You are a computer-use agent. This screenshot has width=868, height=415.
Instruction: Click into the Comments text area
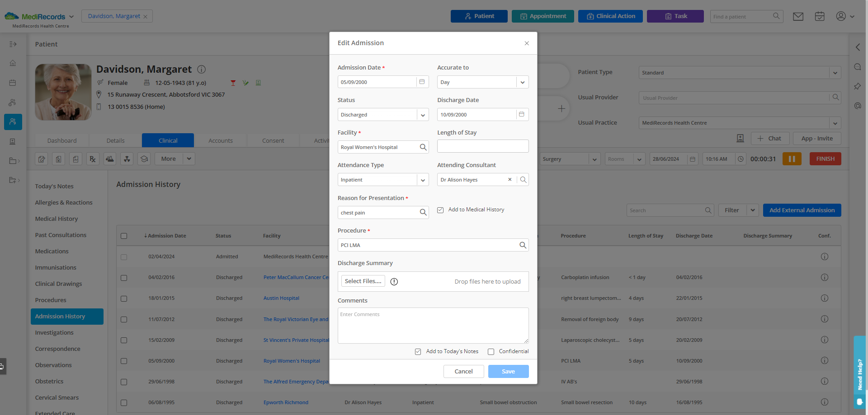(x=433, y=325)
